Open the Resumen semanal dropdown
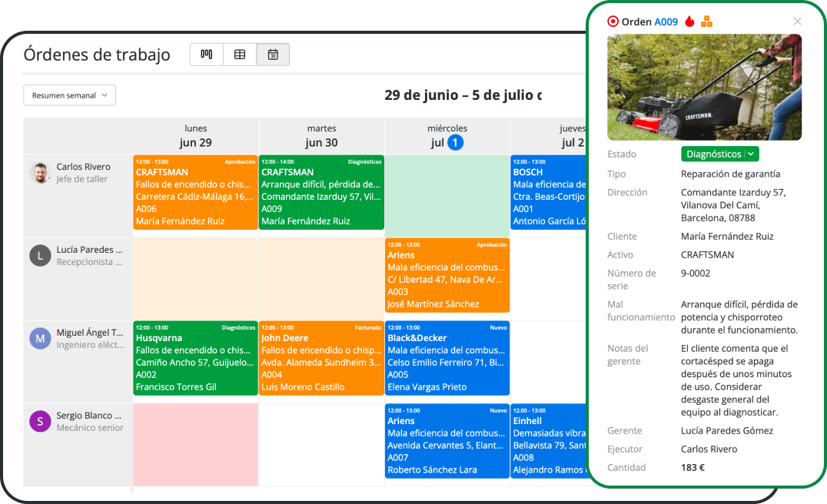This screenshot has height=504, width=827. pos(70,95)
